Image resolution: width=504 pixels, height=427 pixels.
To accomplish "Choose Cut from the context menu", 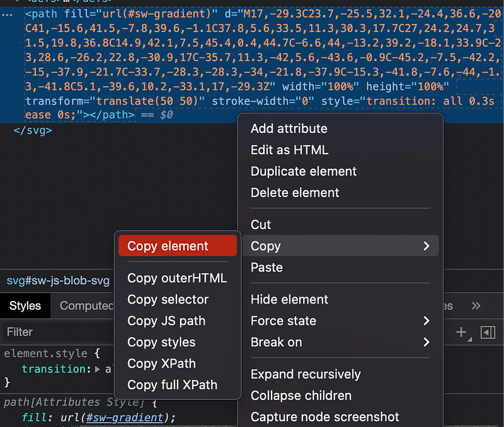I will pos(340,225).
